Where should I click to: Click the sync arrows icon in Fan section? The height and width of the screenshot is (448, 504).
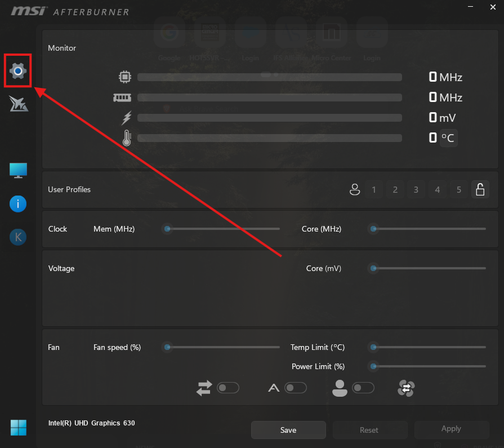[x=204, y=388]
